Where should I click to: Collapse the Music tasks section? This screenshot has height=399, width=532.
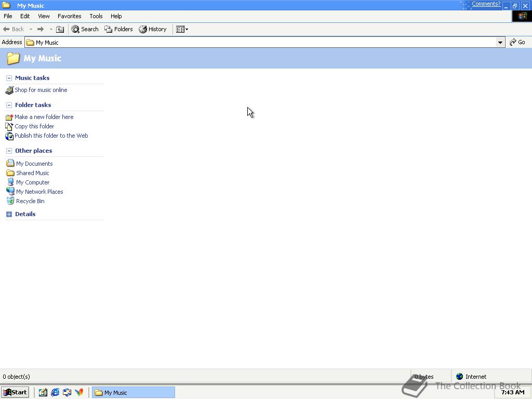click(x=9, y=78)
